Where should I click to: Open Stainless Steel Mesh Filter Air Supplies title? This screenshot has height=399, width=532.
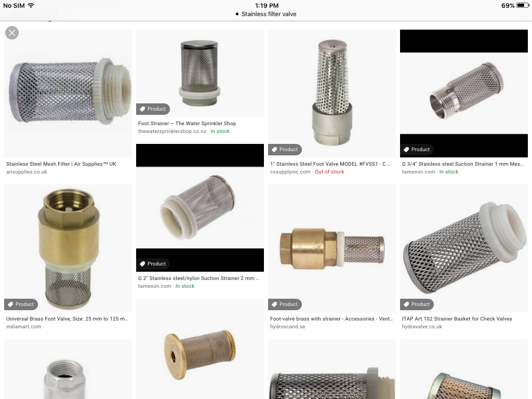click(61, 164)
